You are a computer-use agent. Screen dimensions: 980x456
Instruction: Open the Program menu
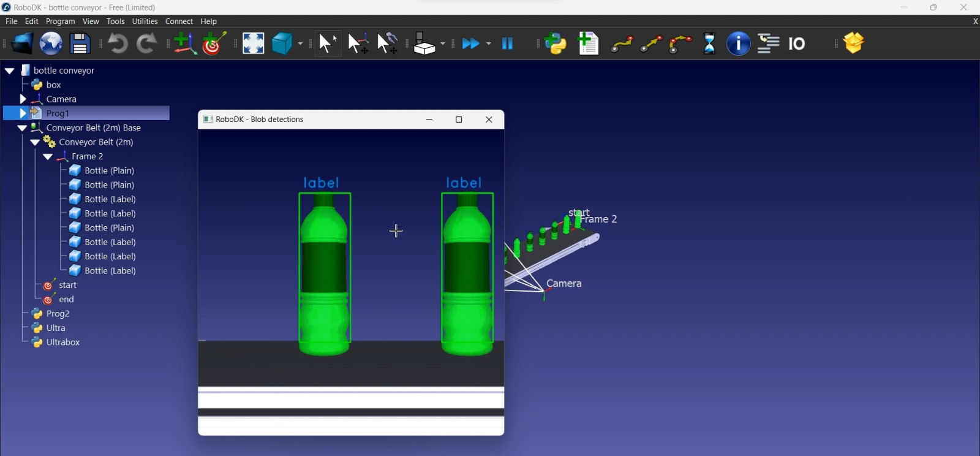coord(60,21)
